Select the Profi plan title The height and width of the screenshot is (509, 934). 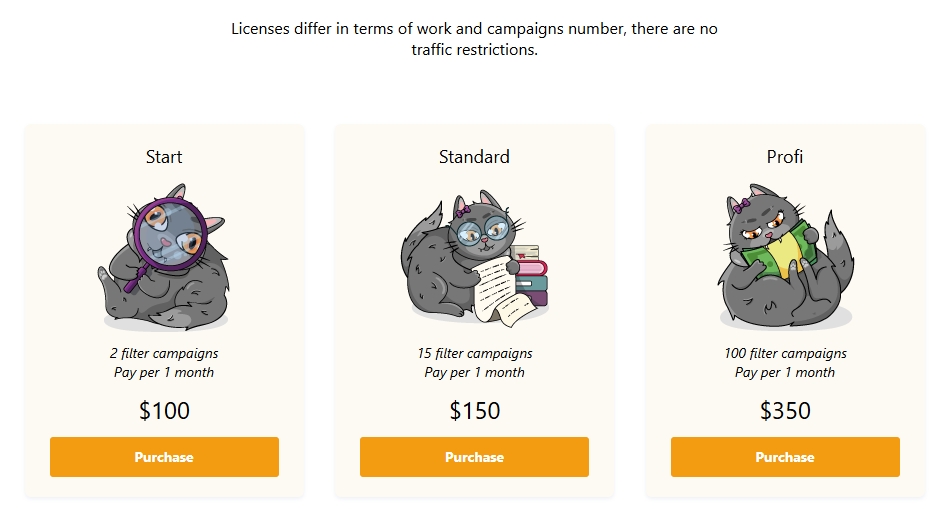785,157
